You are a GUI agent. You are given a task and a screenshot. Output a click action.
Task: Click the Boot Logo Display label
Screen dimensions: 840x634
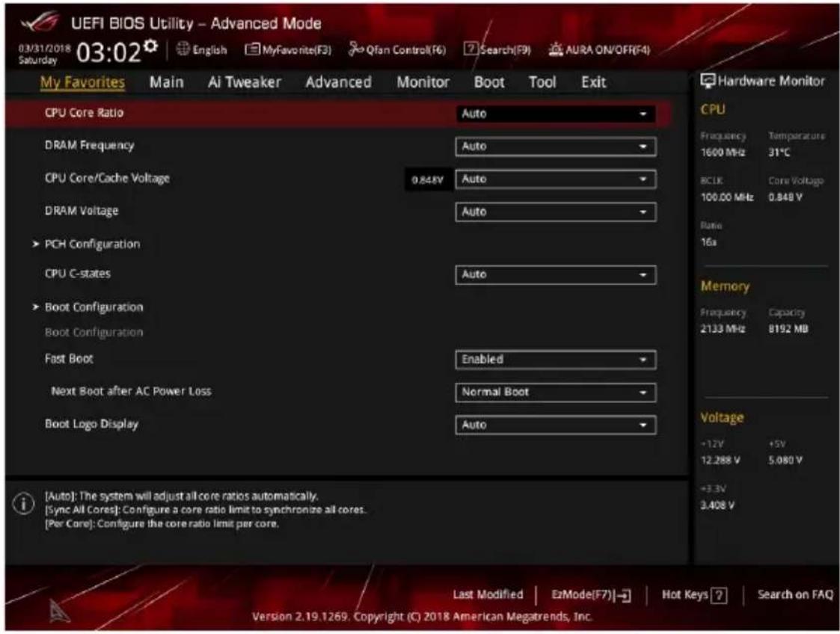pyautogui.click(x=91, y=424)
